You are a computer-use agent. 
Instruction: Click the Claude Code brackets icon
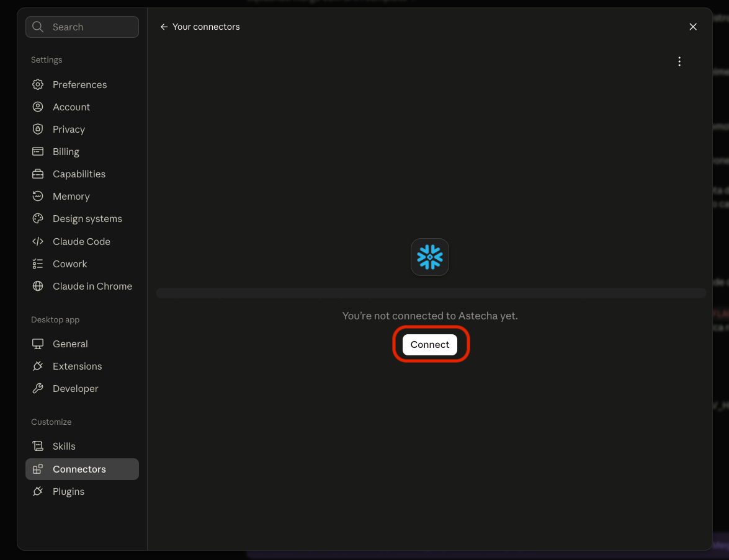tap(38, 241)
